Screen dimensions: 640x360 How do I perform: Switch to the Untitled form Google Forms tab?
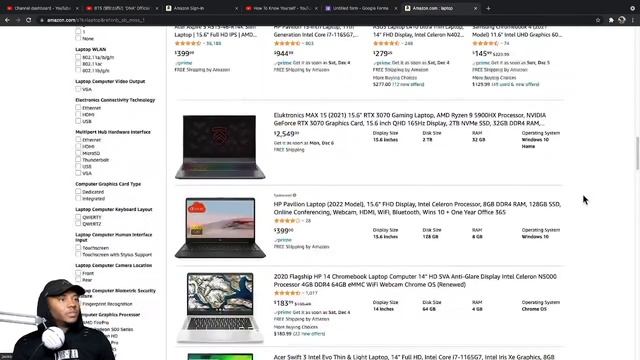[359, 8]
